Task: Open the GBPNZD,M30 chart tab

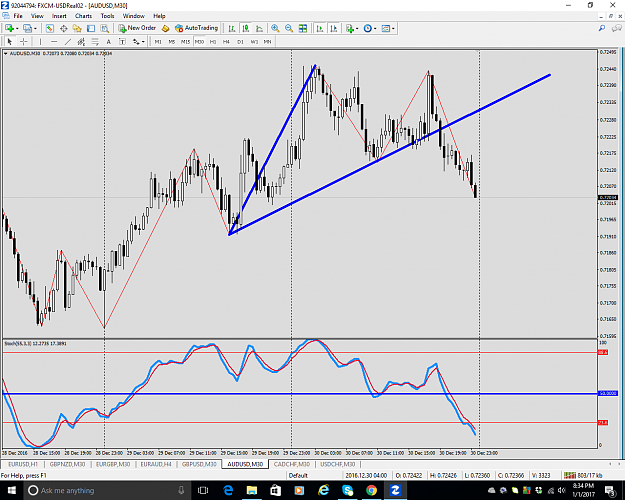Action: point(67,464)
